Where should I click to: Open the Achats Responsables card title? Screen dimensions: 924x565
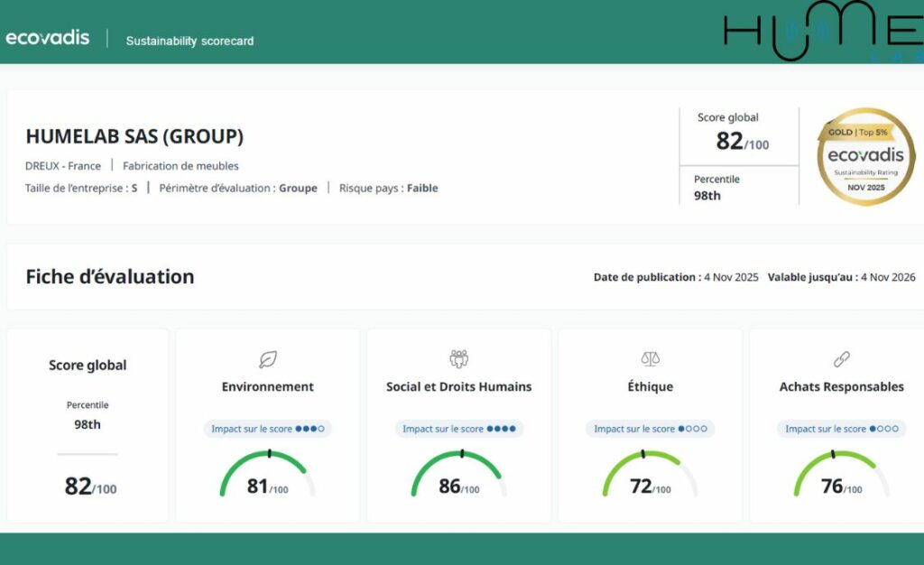841,386
